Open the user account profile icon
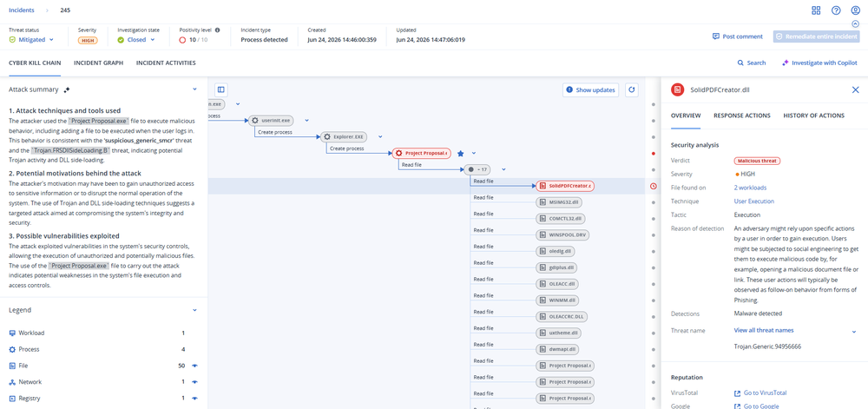 tap(855, 10)
